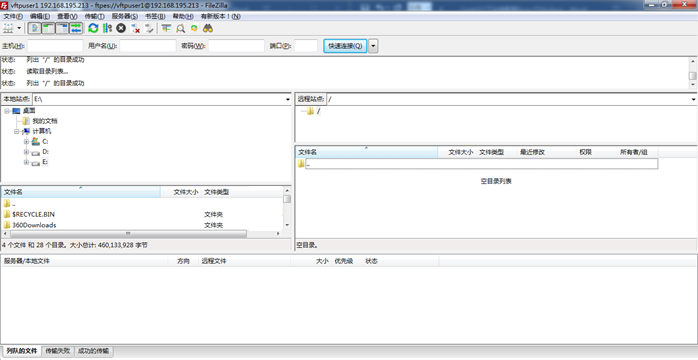
Task: Toggle synchronized browsing icon
Action: pyautogui.click(x=194, y=28)
